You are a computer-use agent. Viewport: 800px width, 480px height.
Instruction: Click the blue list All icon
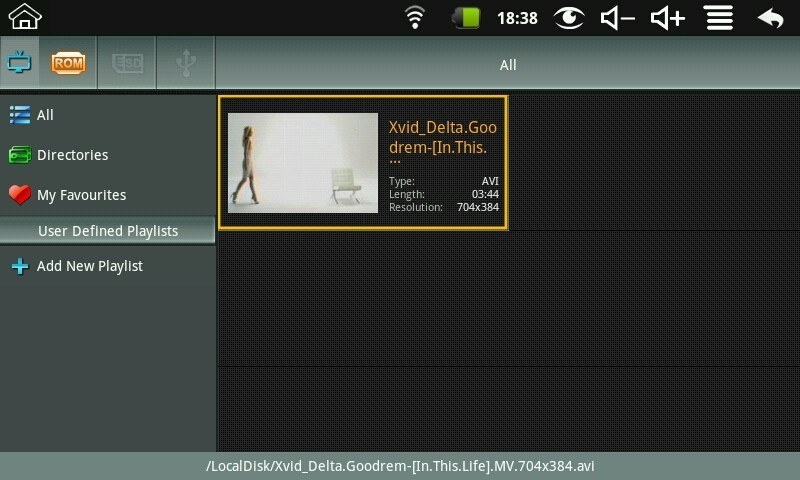(20, 115)
